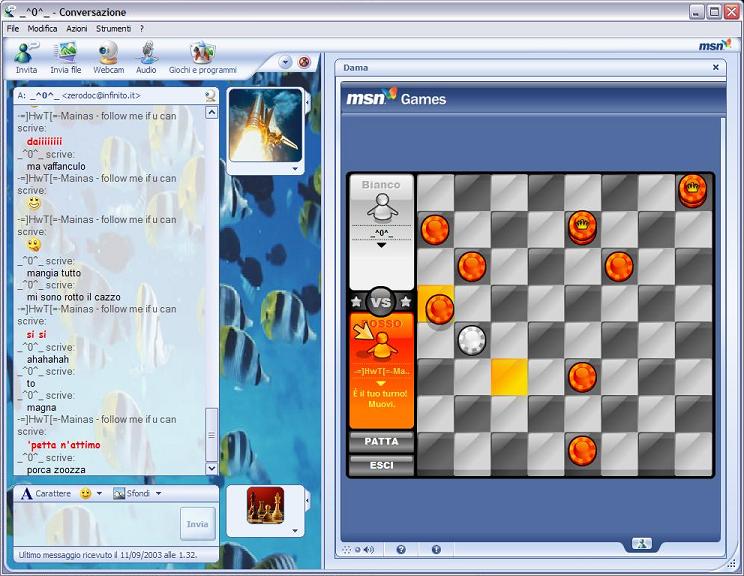Open the Carattere font settings
The height and width of the screenshot is (576, 744).
tap(46, 493)
